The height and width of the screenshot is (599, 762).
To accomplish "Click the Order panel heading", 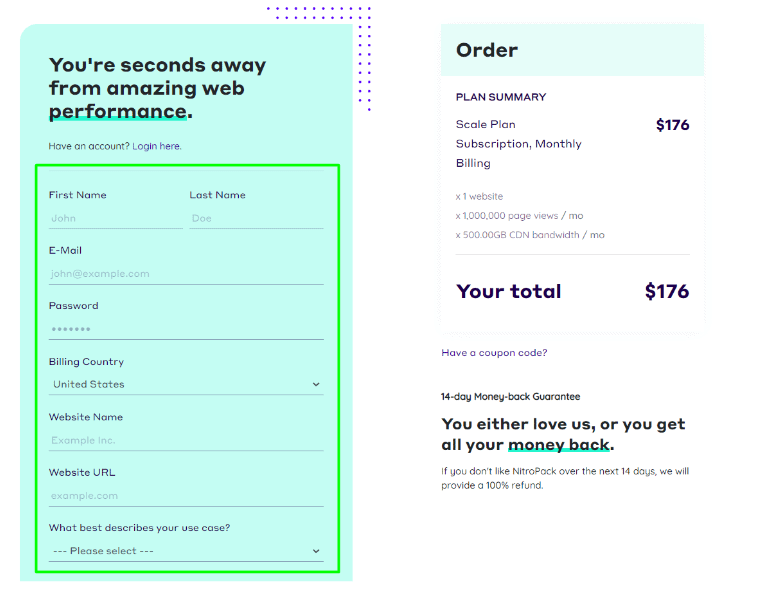I will coord(487,50).
